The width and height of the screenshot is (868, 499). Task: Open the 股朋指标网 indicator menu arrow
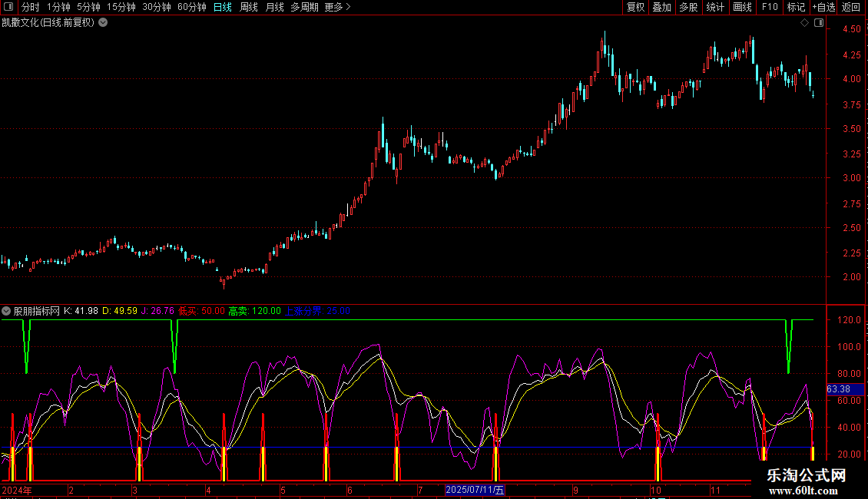6,311
